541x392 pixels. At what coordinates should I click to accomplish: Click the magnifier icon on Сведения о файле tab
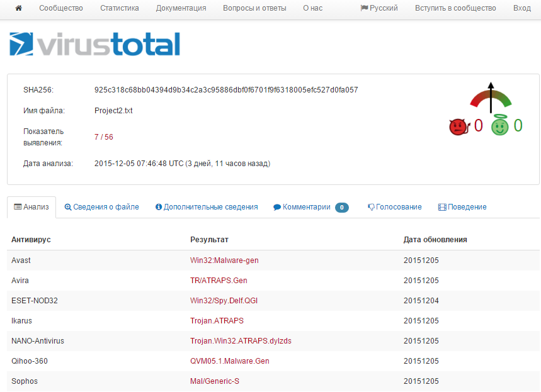coord(68,207)
